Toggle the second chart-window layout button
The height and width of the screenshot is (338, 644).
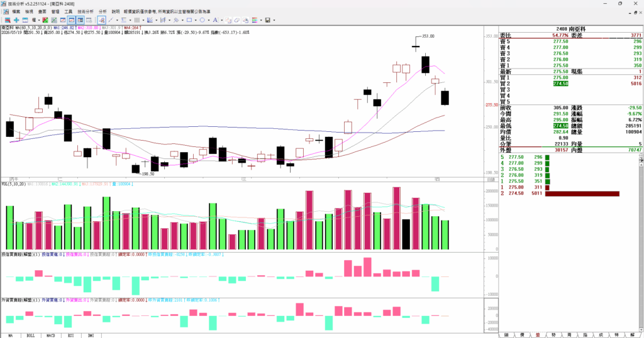(x=72, y=19)
